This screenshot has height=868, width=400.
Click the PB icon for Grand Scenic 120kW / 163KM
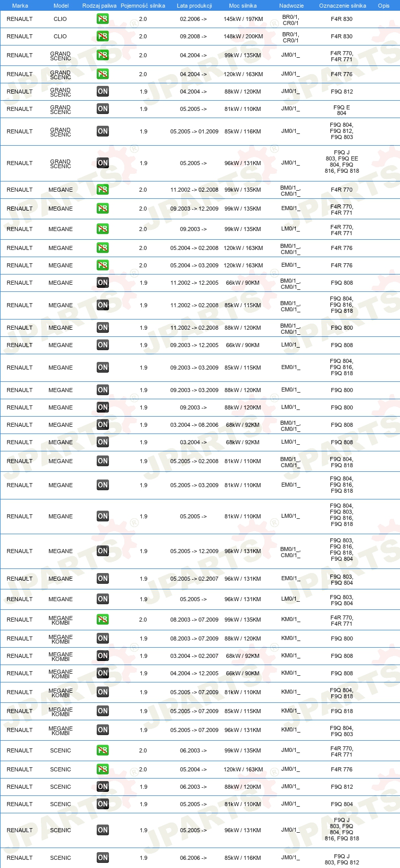[x=103, y=74]
